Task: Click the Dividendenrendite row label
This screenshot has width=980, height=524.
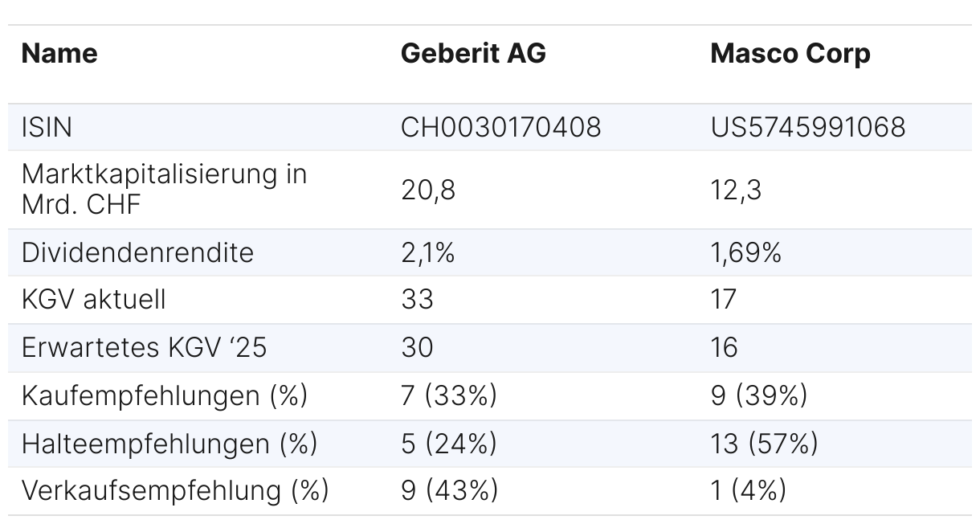Action: tap(137, 252)
